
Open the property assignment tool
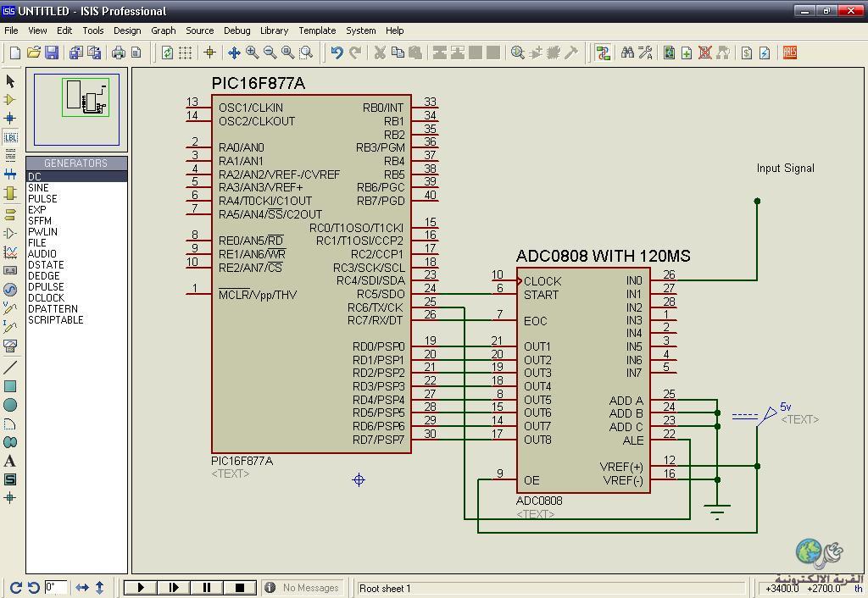coord(645,53)
